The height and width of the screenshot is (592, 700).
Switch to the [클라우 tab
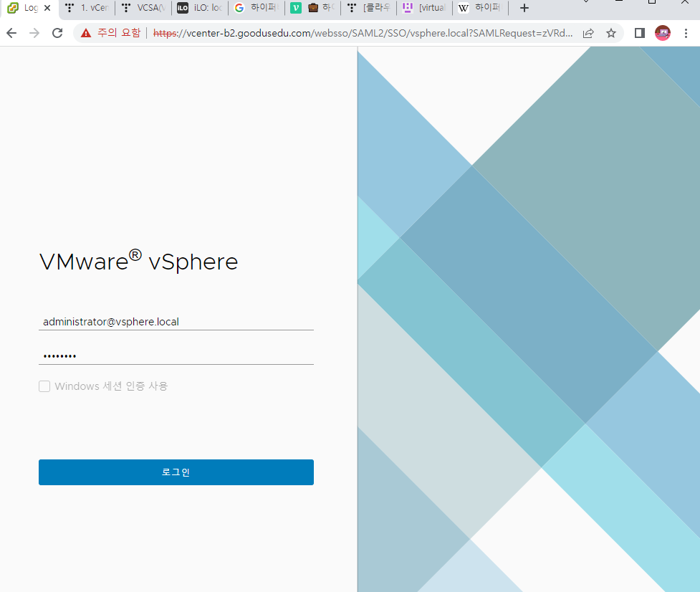click(x=369, y=8)
